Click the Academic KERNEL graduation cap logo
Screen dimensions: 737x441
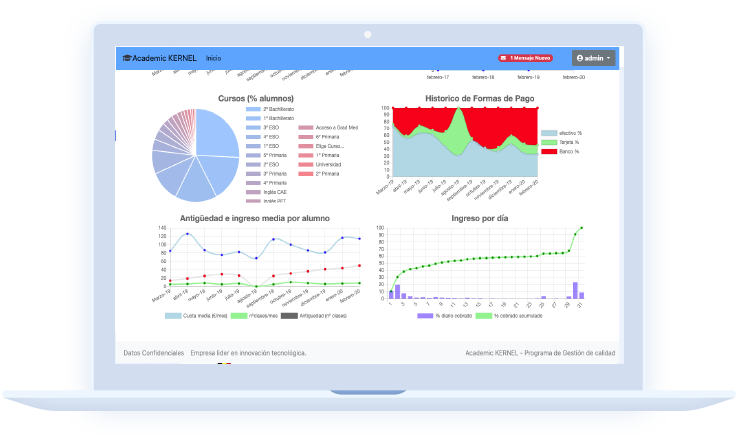pos(126,58)
